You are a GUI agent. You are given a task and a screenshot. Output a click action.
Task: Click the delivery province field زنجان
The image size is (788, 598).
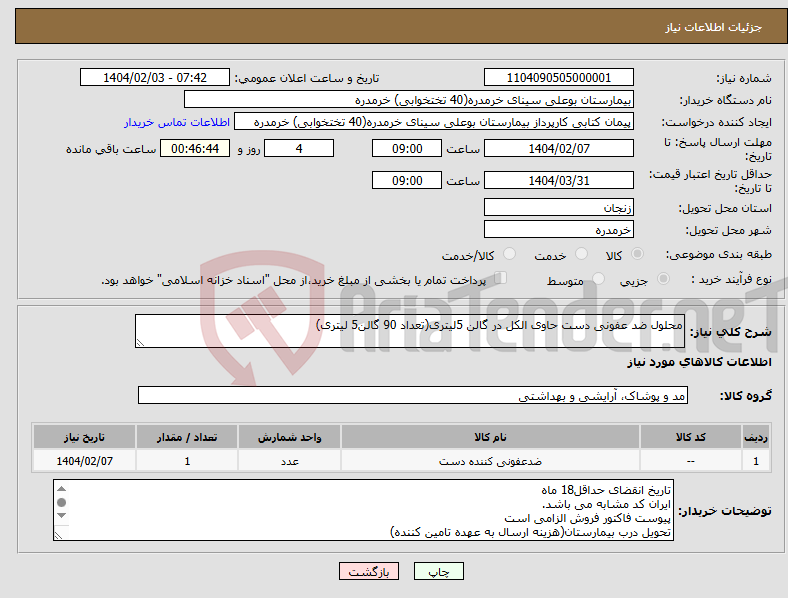[x=558, y=207]
